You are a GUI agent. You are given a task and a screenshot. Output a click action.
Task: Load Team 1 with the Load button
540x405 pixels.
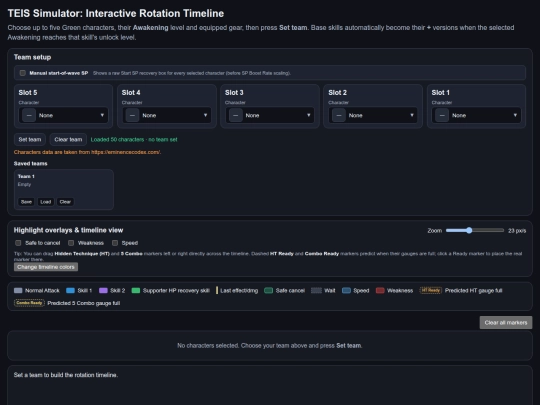click(x=45, y=202)
